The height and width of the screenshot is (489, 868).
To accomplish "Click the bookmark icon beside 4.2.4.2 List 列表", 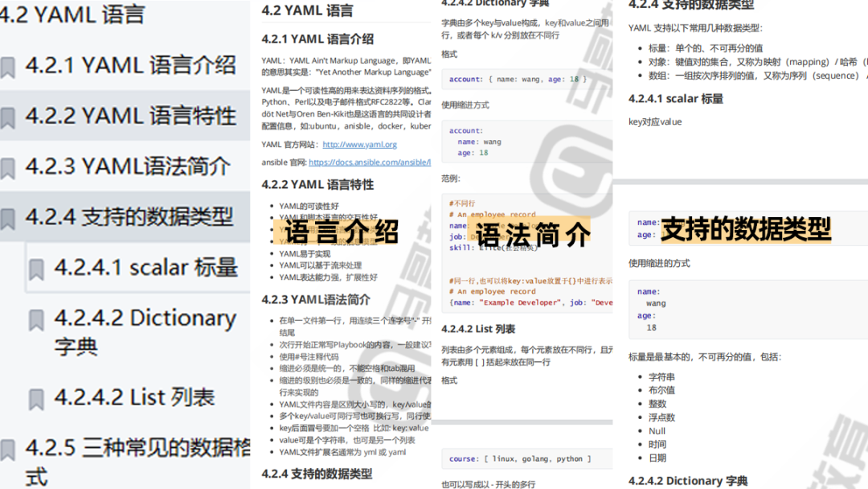I will pos(35,397).
